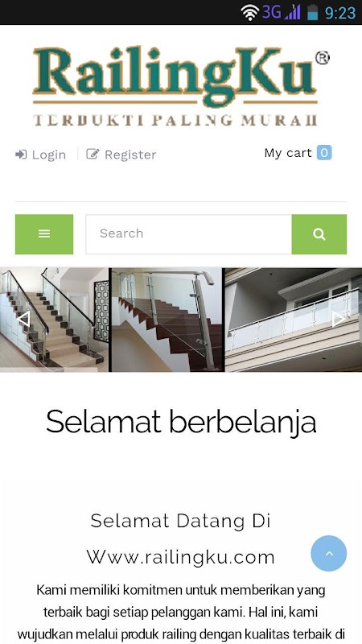This screenshot has height=644, width=362.
Task: Open the Register link
Action: tap(121, 155)
